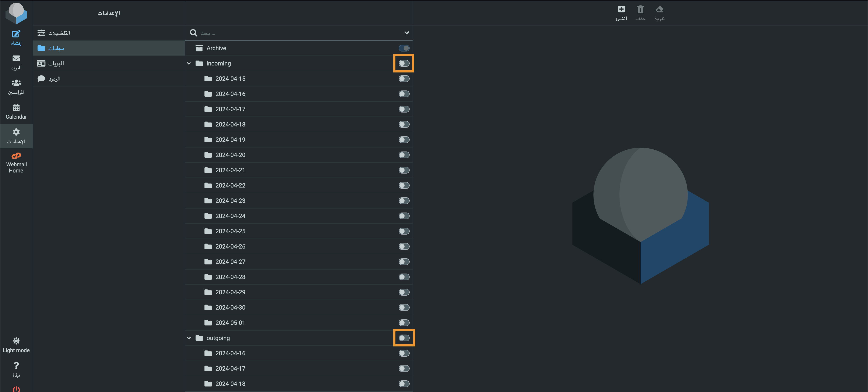Click the empty (تفريغ) eraser icon
The image size is (868, 392).
[x=659, y=9]
